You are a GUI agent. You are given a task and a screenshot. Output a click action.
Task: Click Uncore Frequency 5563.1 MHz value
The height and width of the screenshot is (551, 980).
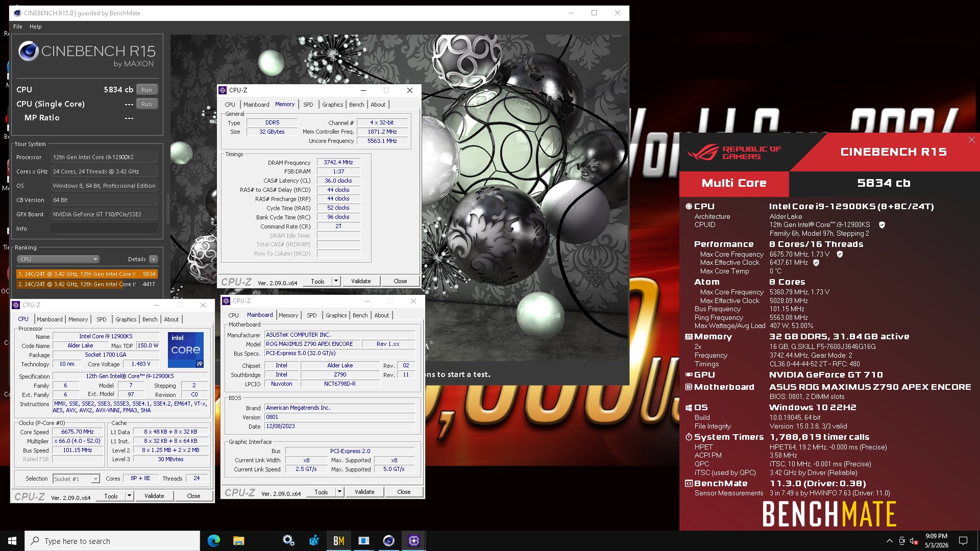(382, 141)
